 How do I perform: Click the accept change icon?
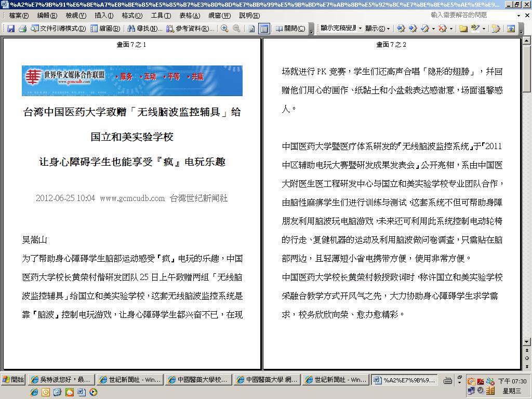425,29
